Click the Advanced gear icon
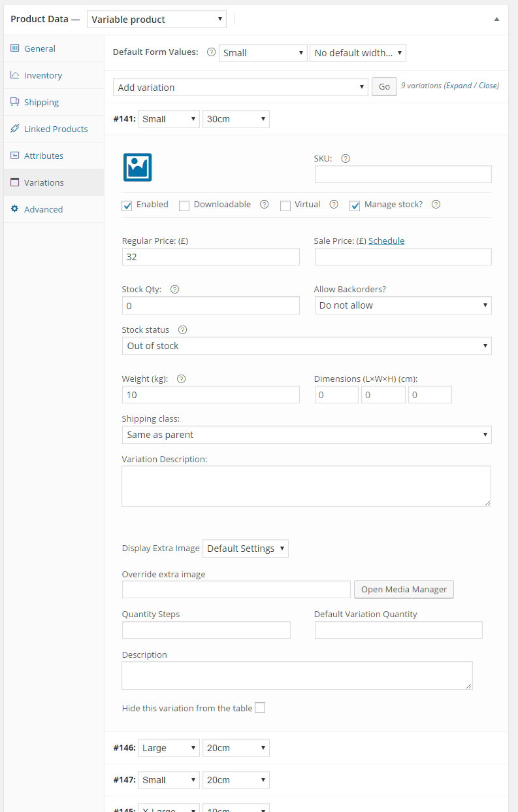 (x=15, y=209)
